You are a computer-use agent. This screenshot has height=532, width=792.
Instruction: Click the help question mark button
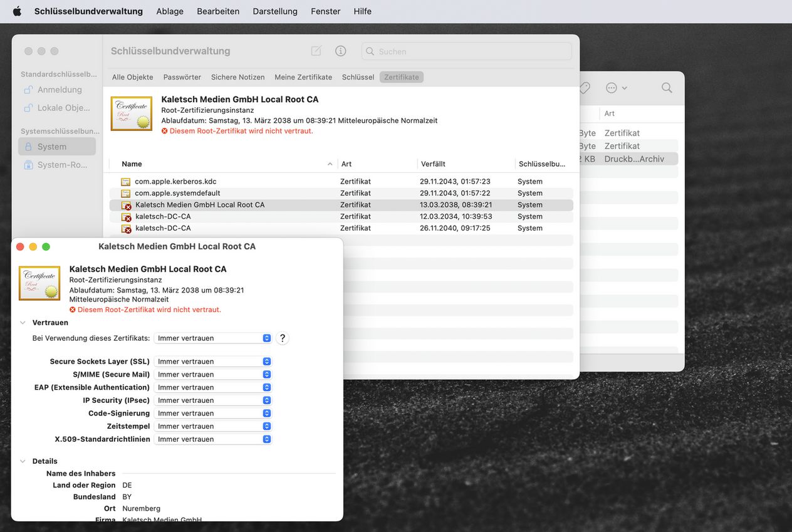(x=283, y=338)
